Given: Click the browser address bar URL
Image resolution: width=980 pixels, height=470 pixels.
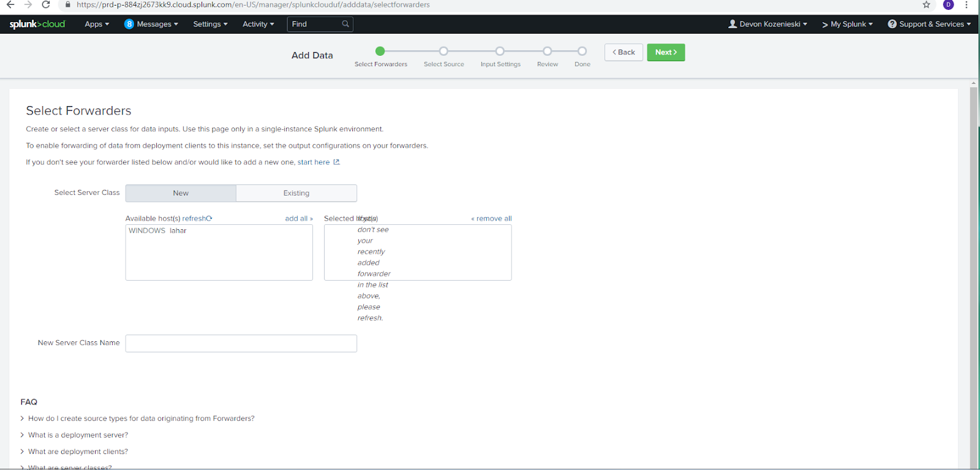Looking at the screenshot, I should point(253,5).
